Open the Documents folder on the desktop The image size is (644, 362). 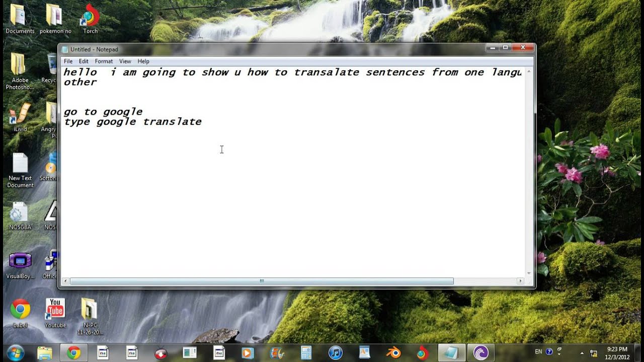pyautogui.click(x=20, y=19)
